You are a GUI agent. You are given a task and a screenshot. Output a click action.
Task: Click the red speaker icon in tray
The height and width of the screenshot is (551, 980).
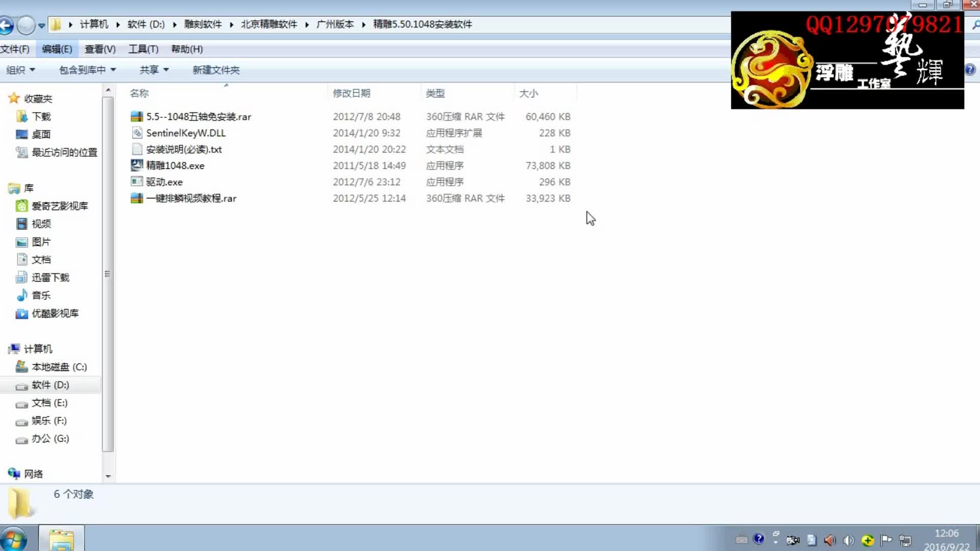[830, 540]
